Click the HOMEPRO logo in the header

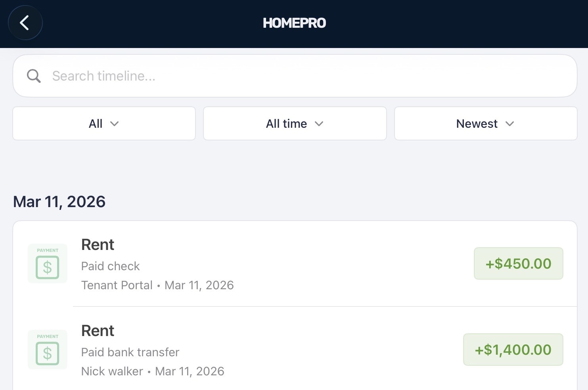point(294,23)
